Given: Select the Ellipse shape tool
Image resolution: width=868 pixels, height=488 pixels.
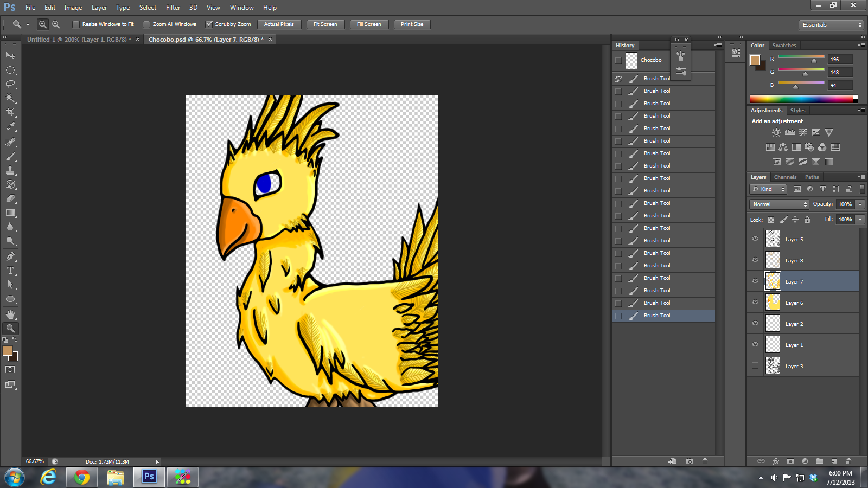Looking at the screenshot, I should [10, 299].
